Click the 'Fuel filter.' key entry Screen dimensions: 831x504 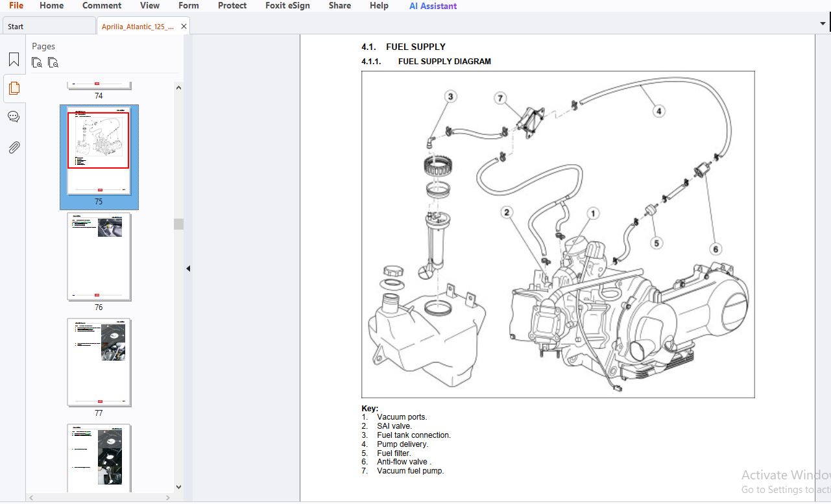pos(394,453)
